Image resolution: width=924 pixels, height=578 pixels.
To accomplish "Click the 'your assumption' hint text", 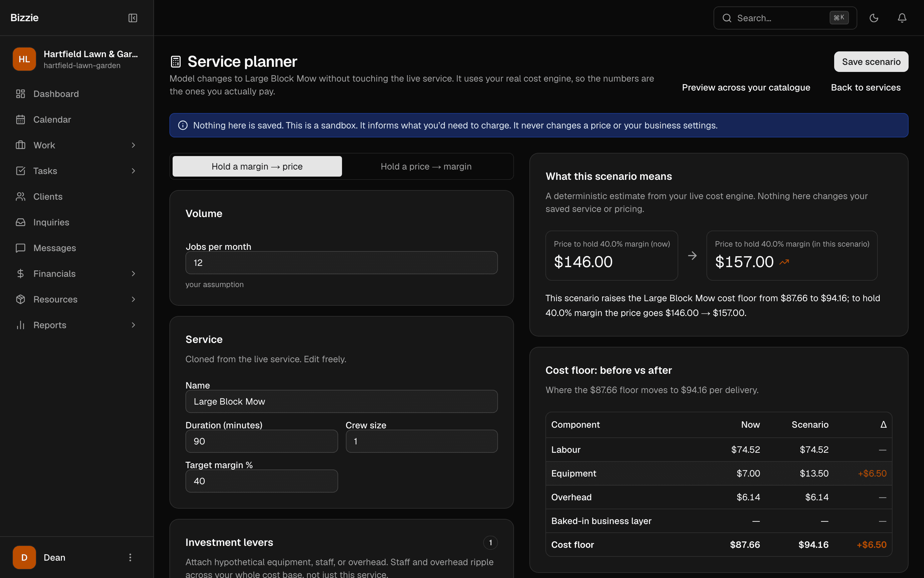I will 215,285.
